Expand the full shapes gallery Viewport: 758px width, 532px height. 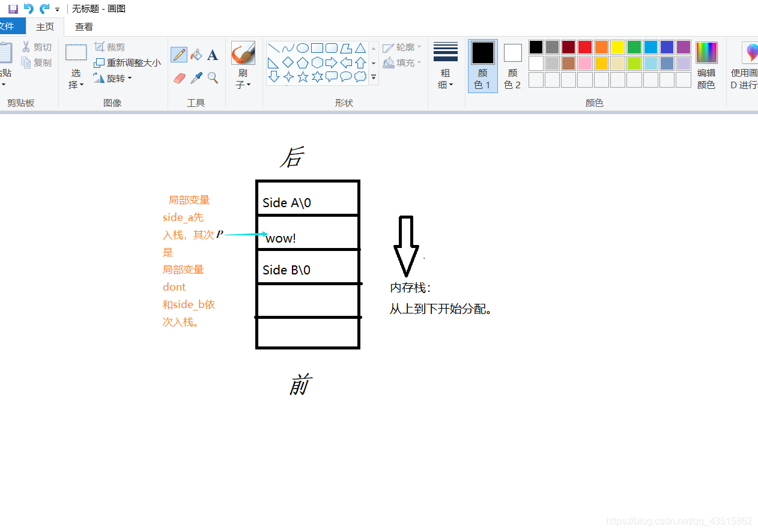(x=374, y=77)
